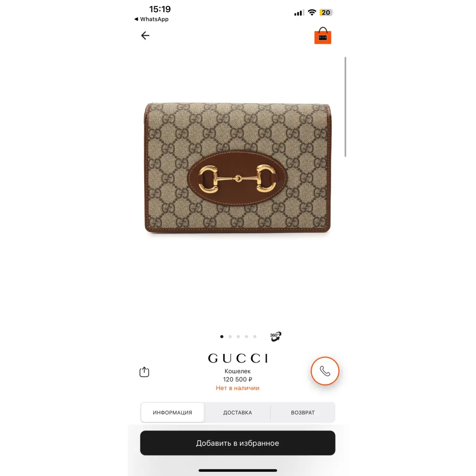Viewport: 476px width, 476px height.
Task: Select the third image pagination dot
Action: tap(238, 337)
